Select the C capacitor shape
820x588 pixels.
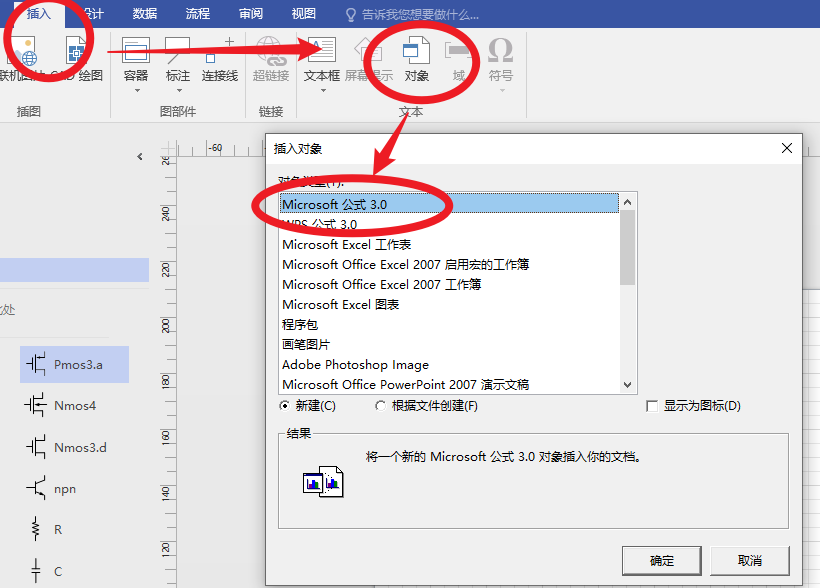coord(46,571)
